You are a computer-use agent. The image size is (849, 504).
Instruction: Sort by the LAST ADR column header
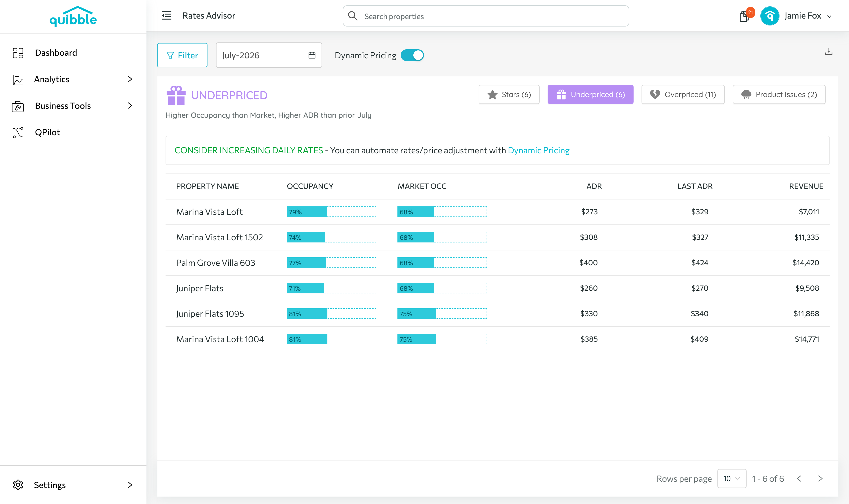click(695, 186)
